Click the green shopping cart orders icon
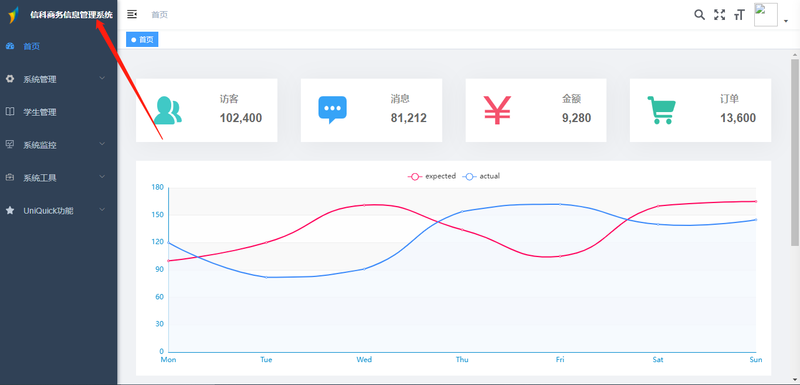Screen dimensions: 800x385 [x=661, y=110]
